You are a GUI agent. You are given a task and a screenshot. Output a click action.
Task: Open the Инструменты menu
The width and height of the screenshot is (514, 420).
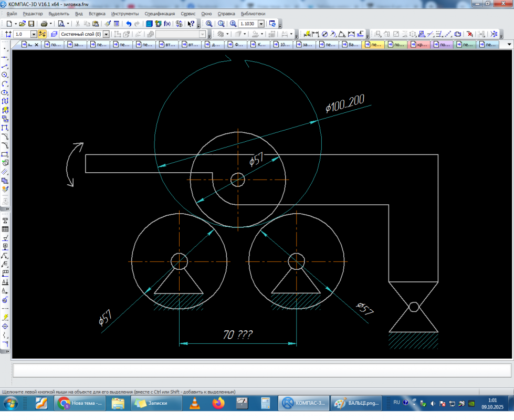125,13
